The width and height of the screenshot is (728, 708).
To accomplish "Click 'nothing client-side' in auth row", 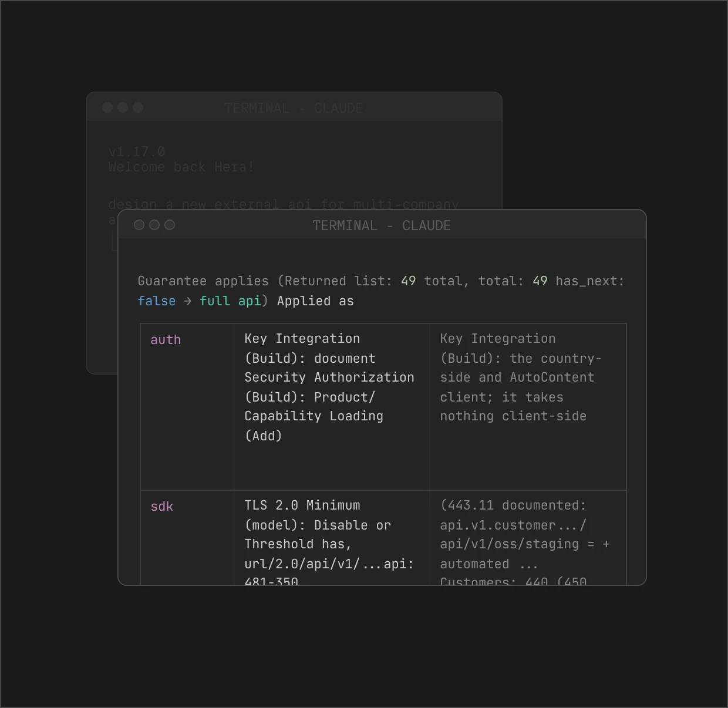I will [514, 416].
